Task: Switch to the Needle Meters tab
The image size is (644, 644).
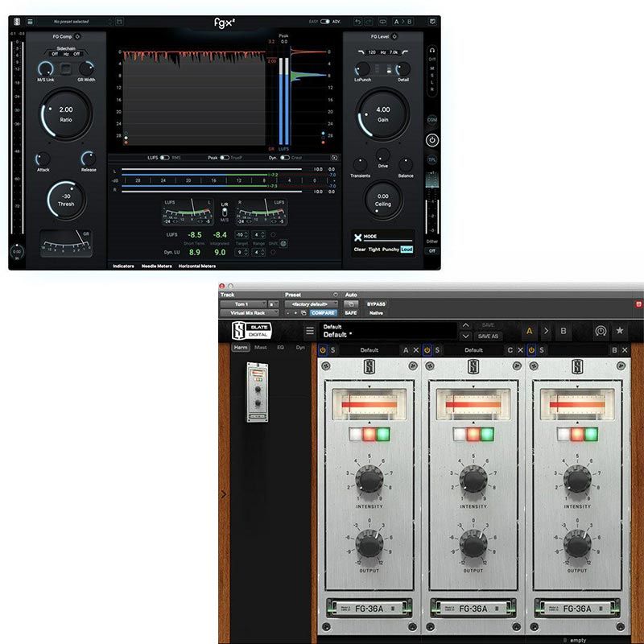Action: click(x=156, y=266)
